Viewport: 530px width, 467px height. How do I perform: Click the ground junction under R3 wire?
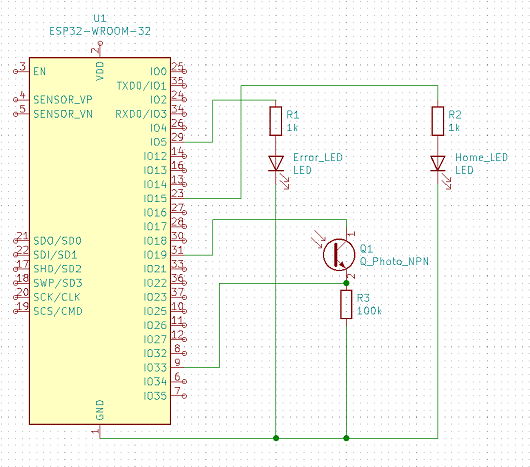tap(346, 438)
